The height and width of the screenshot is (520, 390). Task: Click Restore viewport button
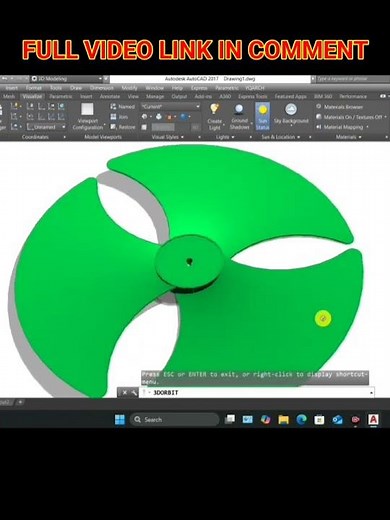tap(123, 127)
